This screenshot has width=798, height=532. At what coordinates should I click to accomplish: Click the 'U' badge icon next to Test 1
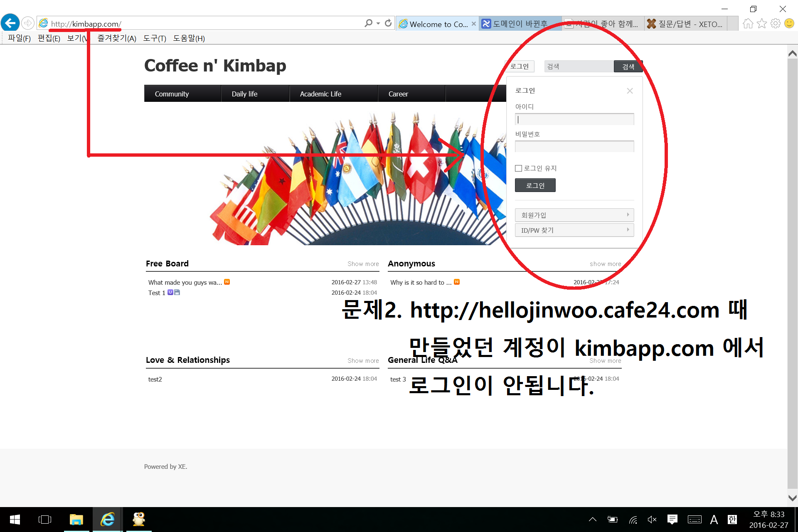pyautogui.click(x=170, y=292)
